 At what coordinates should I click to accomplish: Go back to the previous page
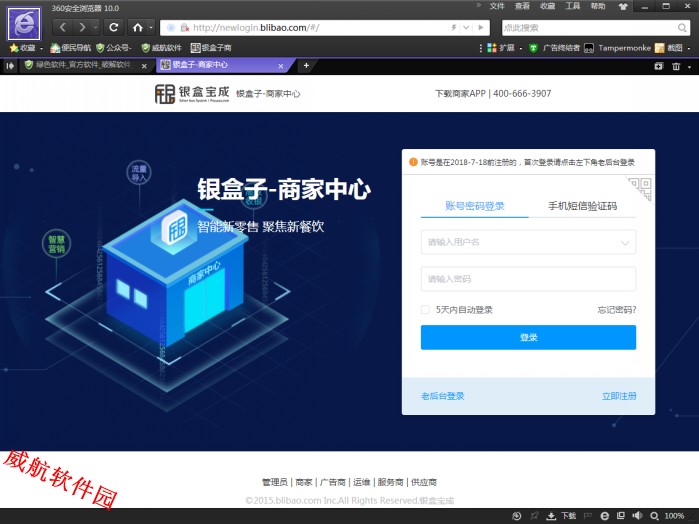[x=63, y=28]
